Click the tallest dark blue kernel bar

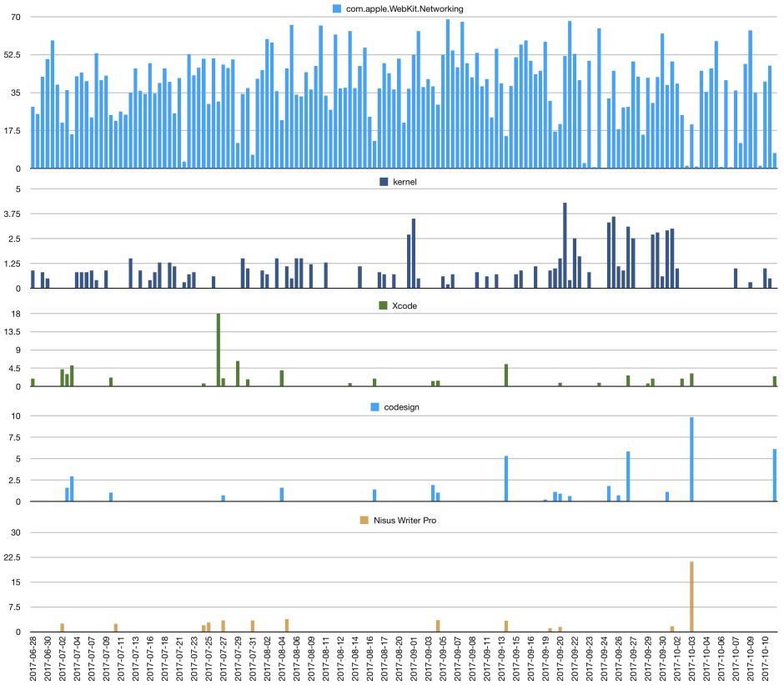[x=565, y=245]
